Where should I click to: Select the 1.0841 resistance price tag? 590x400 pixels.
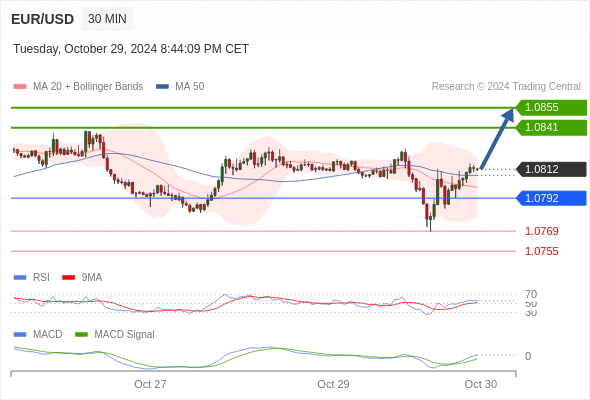pyautogui.click(x=551, y=128)
